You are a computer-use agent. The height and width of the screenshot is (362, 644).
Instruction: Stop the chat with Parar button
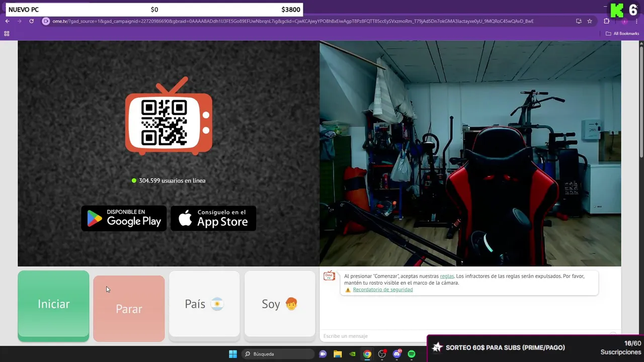[x=129, y=308]
